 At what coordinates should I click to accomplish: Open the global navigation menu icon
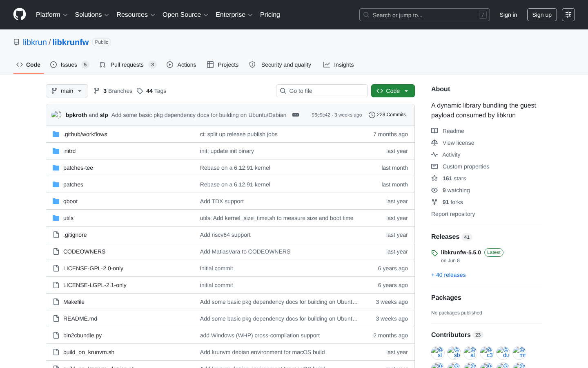click(x=568, y=15)
